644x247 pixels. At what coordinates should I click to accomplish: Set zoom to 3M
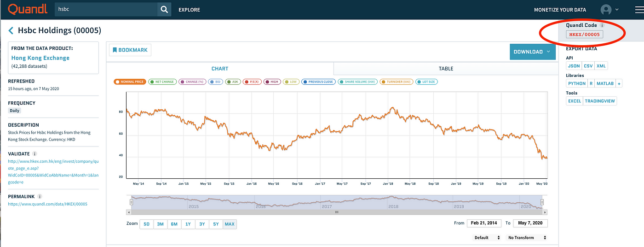coord(160,224)
